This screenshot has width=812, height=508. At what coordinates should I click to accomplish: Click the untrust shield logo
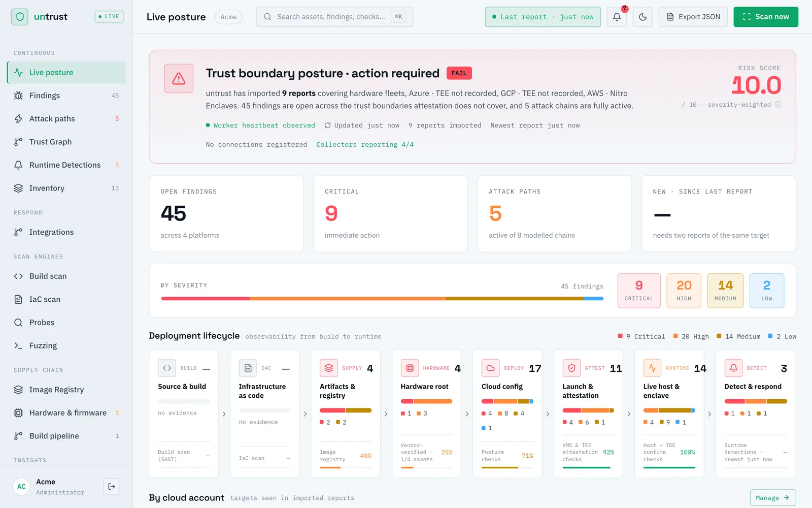tap(20, 17)
